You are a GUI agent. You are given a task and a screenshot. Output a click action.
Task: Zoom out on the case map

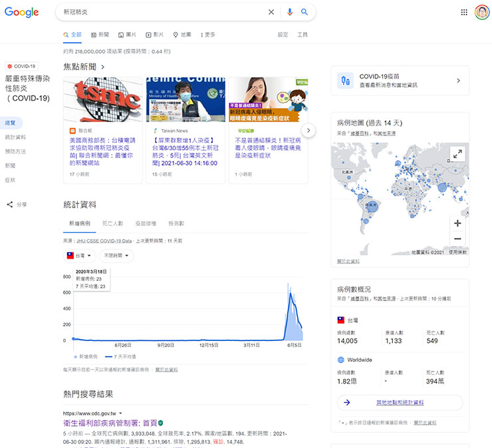point(457,239)
